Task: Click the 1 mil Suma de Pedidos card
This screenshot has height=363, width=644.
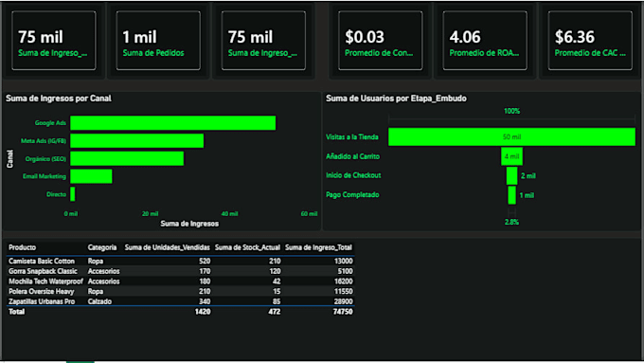Action: (x=158, y=41)
